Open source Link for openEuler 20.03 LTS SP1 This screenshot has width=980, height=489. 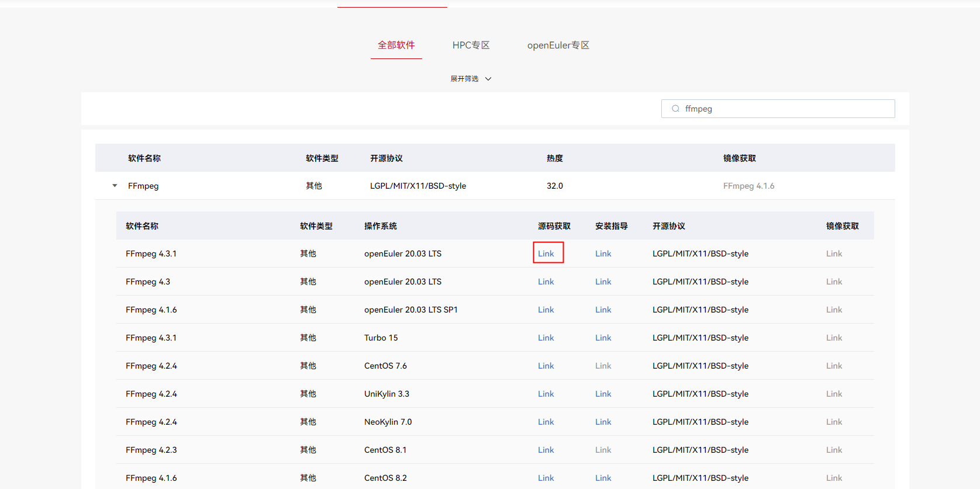546,310
